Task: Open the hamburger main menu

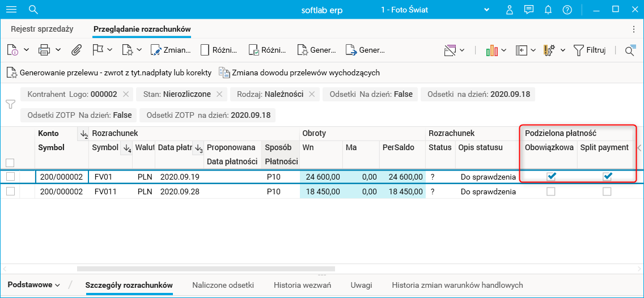Action: point(12,10)
